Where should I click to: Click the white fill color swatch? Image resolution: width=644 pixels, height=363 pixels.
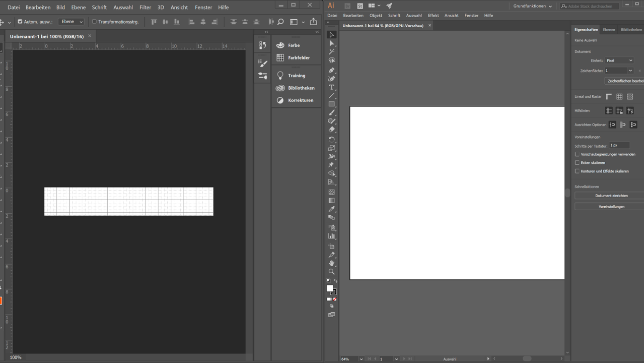329,288
